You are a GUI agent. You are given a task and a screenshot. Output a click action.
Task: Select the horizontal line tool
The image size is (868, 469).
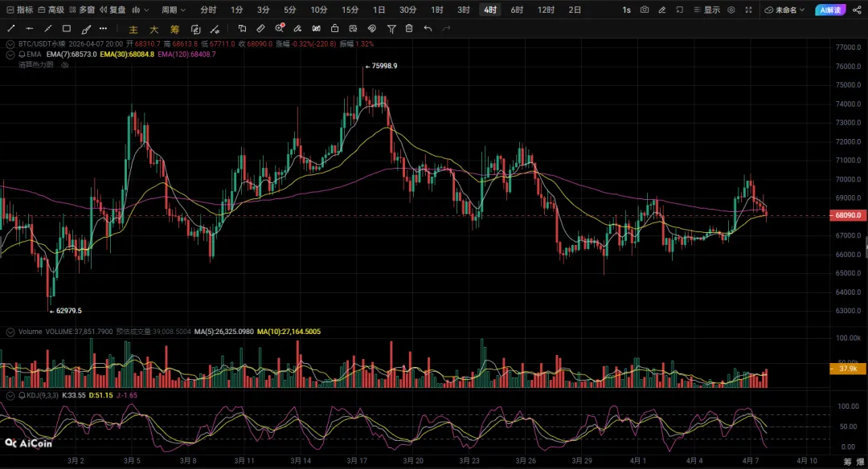coord(30,28)
